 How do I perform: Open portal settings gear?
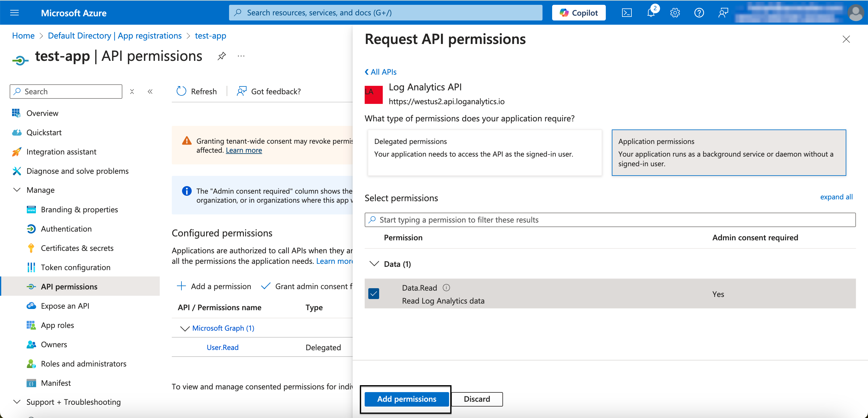click(x=675, y=13)
